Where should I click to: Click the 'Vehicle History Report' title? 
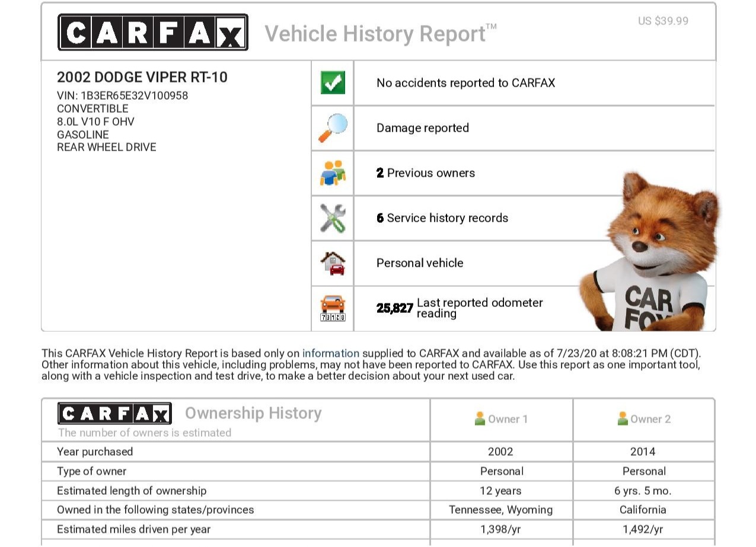click(x=381, y=34)
